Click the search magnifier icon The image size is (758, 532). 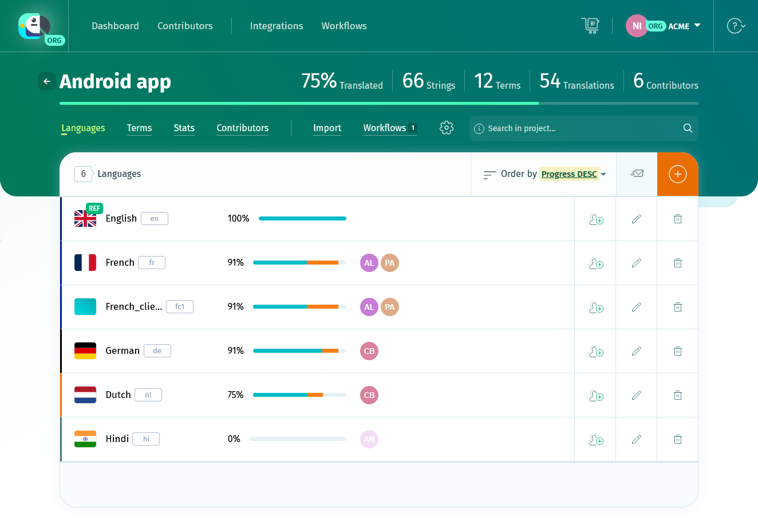click(688, 128)
